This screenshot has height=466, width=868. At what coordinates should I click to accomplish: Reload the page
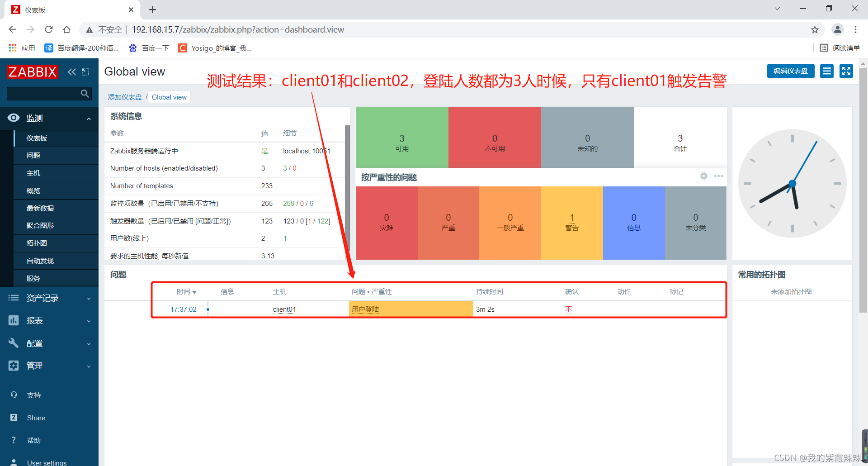point(49,30)
